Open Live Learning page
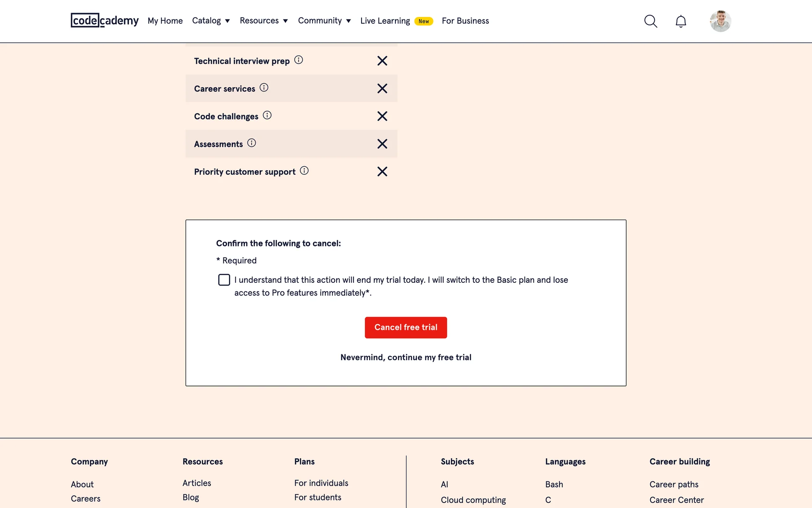This screenshot has width=812, height=508. click(x=385, y=21)
